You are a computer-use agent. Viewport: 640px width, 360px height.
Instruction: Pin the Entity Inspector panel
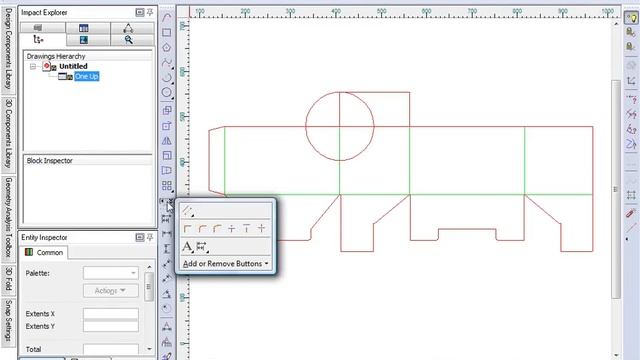tap(150, 237)
